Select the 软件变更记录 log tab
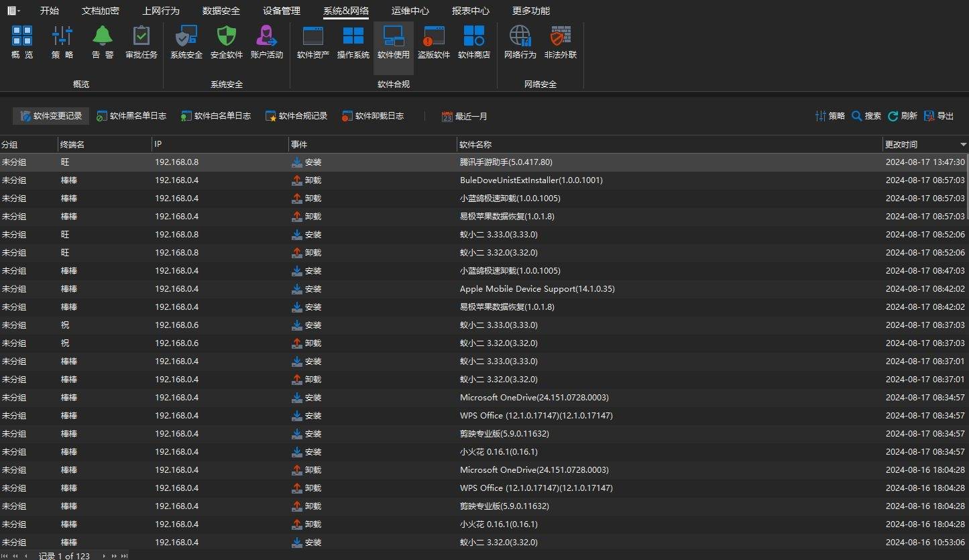Image resolution: width=969 pixels, height=560 pixels. pos(51,116)
